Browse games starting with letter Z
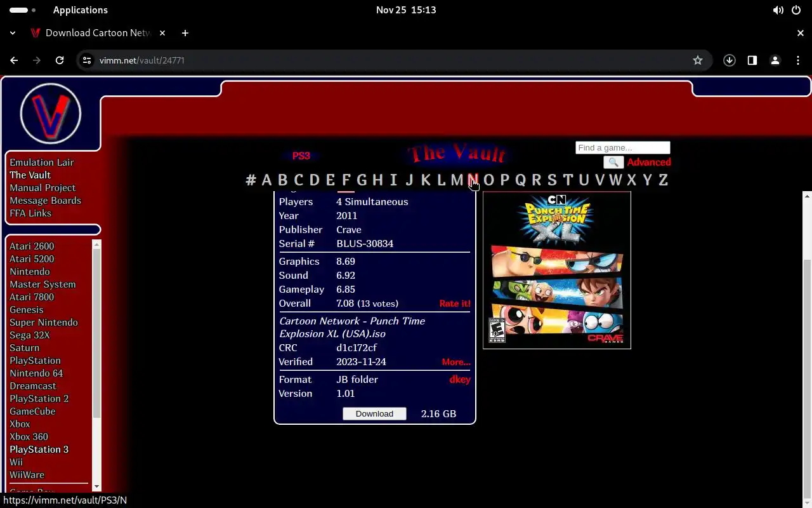This screenshot has width=812, height=508. [663, 180]
